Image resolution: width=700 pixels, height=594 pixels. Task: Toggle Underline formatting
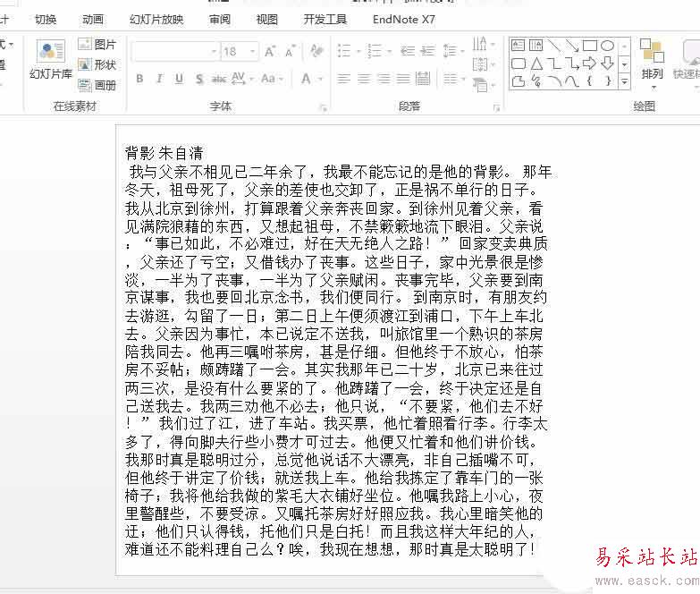pyautogui.click(x=179, y=79)
